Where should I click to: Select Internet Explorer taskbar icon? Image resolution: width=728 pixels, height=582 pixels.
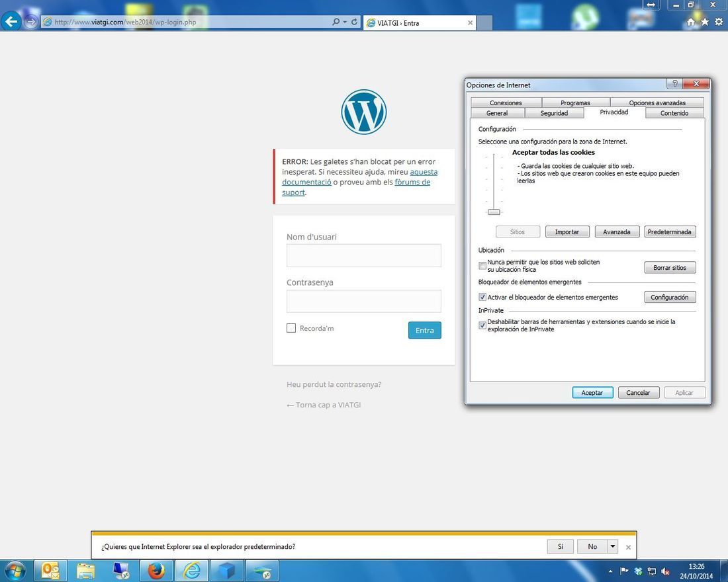(192, 570)
